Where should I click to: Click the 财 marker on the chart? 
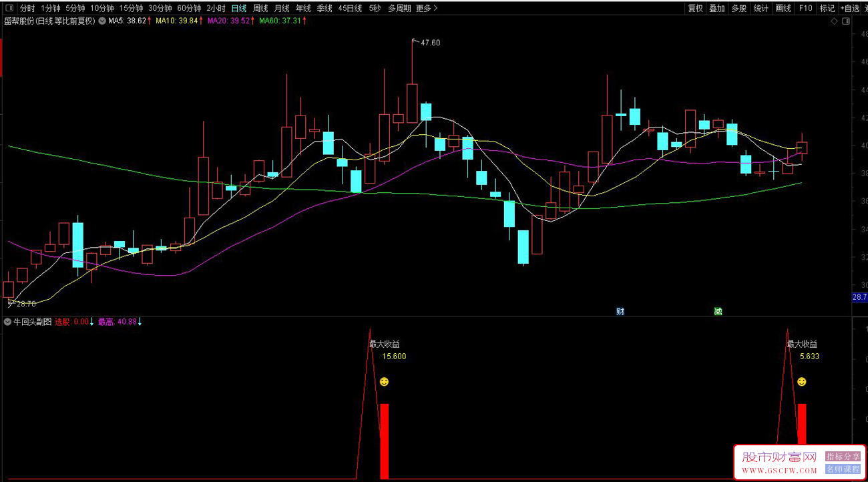(x=620, y=311)
